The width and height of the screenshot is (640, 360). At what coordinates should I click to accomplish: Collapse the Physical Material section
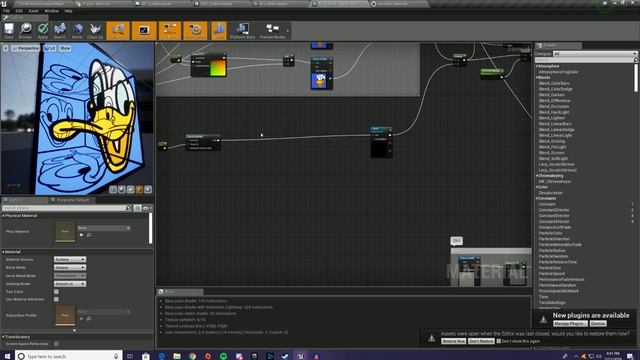click(3, 216)
